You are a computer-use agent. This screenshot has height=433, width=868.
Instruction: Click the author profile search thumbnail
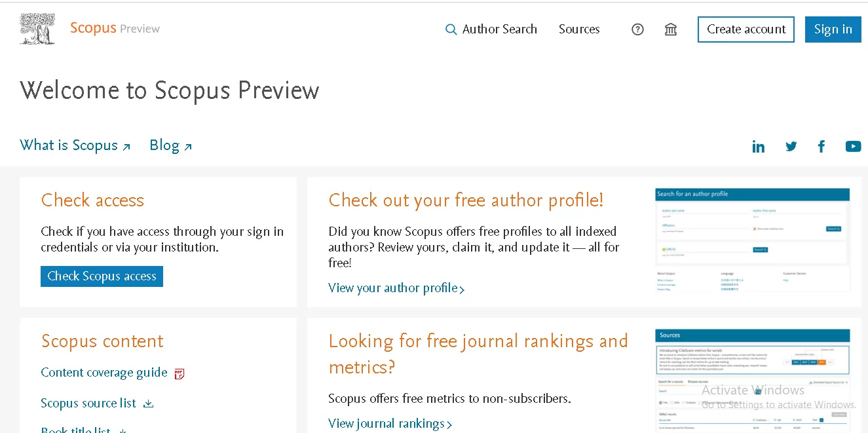[752, 240]
